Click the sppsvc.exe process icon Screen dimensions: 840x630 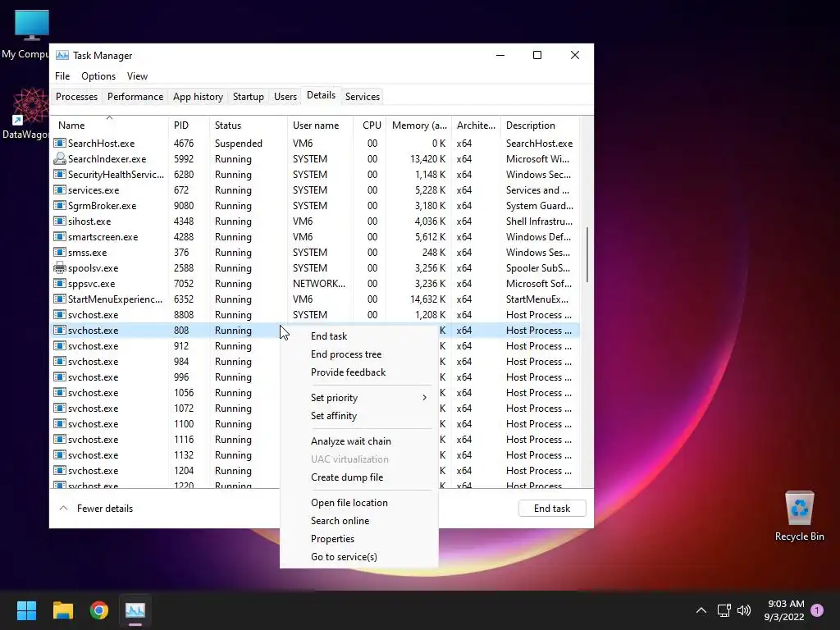click(x=59, y=284)
